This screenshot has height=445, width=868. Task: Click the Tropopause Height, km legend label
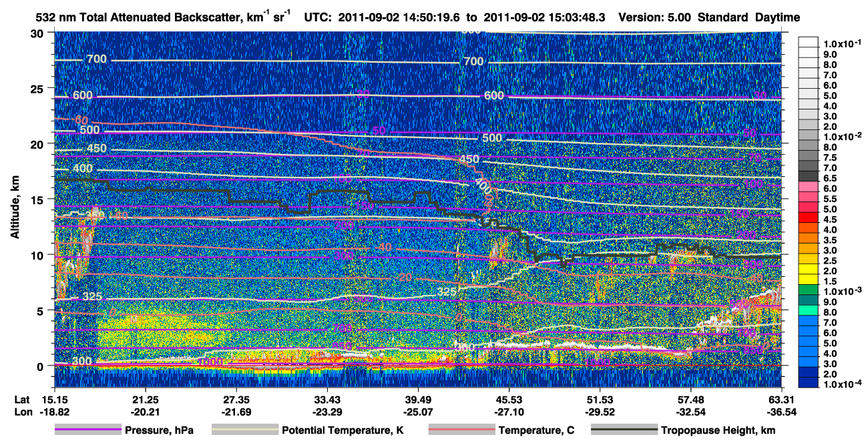coord(718,430)
